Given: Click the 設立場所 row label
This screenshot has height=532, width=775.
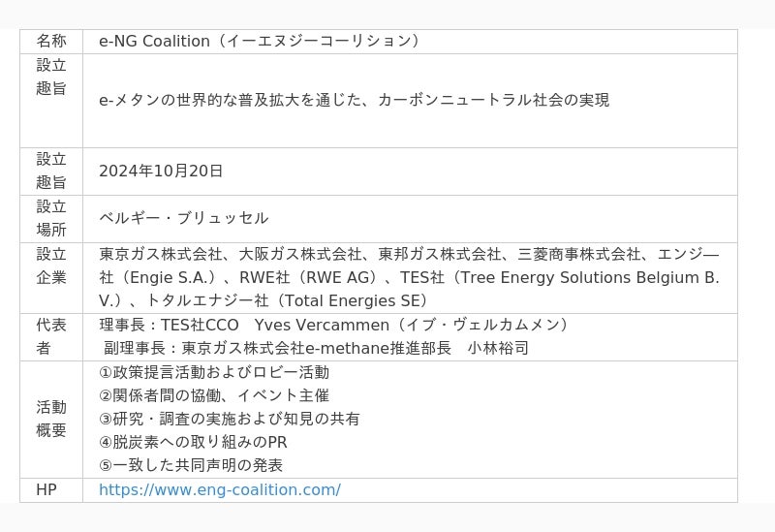Looking at the screenshot, I should tap(51, 218).
